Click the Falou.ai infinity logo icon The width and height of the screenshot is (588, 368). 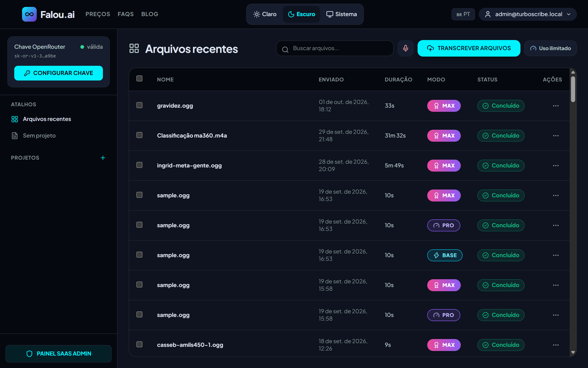coord(29,14)
